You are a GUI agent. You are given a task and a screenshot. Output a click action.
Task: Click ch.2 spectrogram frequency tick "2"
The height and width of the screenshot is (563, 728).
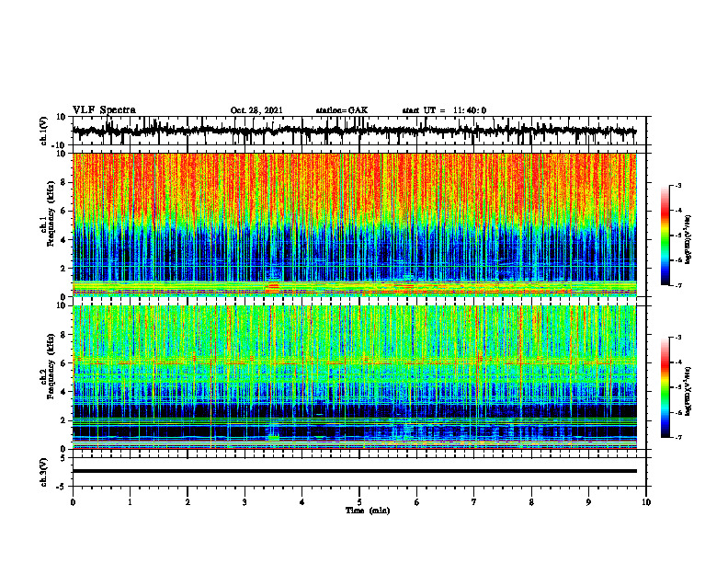pos(64,420)
